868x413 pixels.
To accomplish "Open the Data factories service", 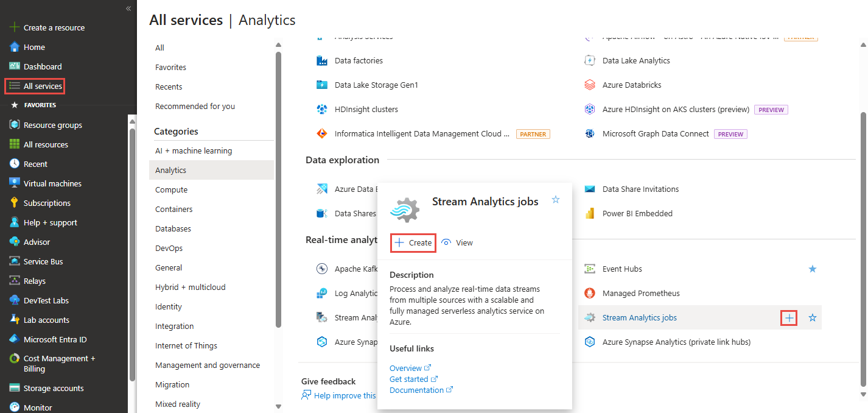I will (x=359, y=60).
